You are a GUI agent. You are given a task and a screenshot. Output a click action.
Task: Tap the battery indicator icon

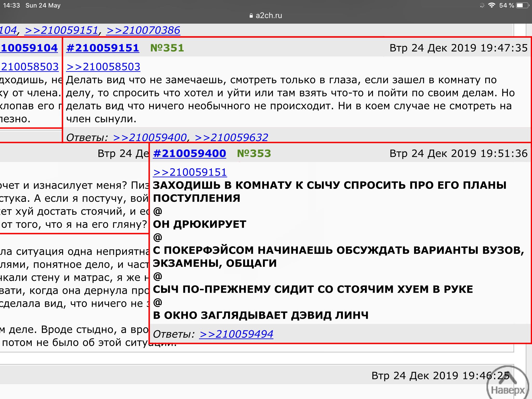[x=522, y=5]
